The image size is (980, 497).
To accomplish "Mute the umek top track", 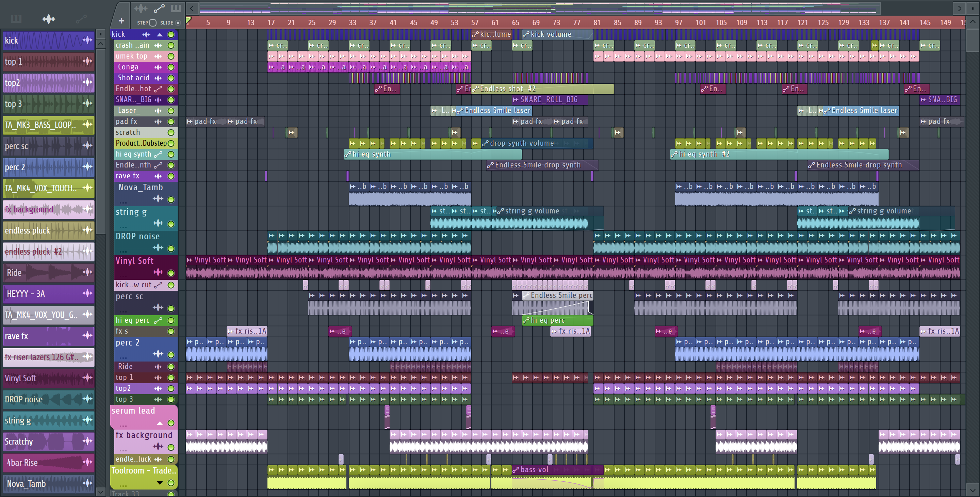I will [171, 56].
